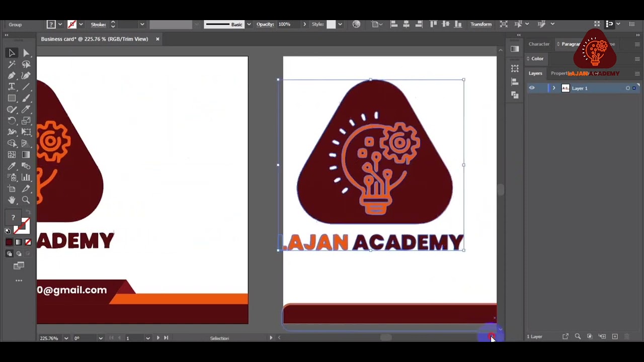Open the Layers panel options menu
644x362 pixels.
(x=637, y=73)
